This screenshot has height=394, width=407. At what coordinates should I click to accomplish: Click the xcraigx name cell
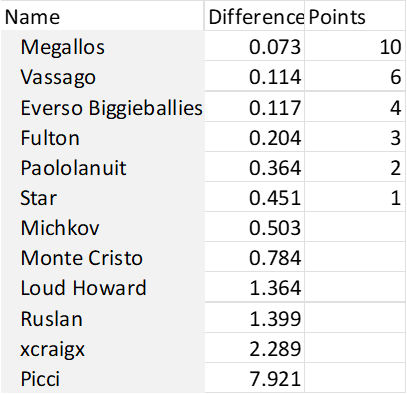(x=102, y=348)
